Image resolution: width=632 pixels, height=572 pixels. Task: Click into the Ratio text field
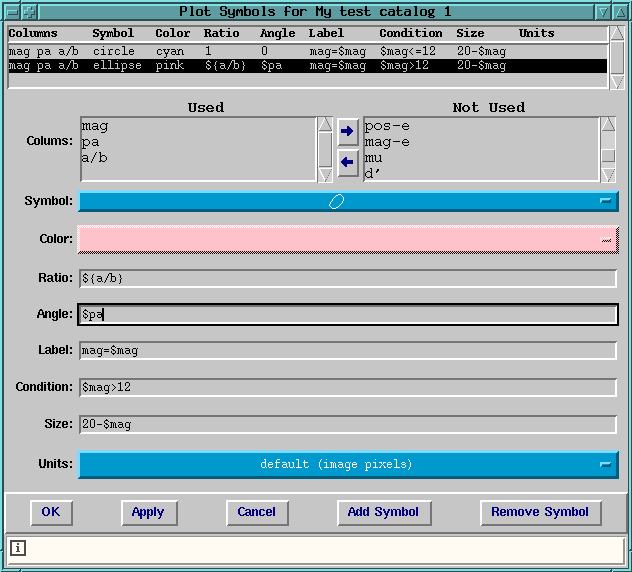pos(348,278)
